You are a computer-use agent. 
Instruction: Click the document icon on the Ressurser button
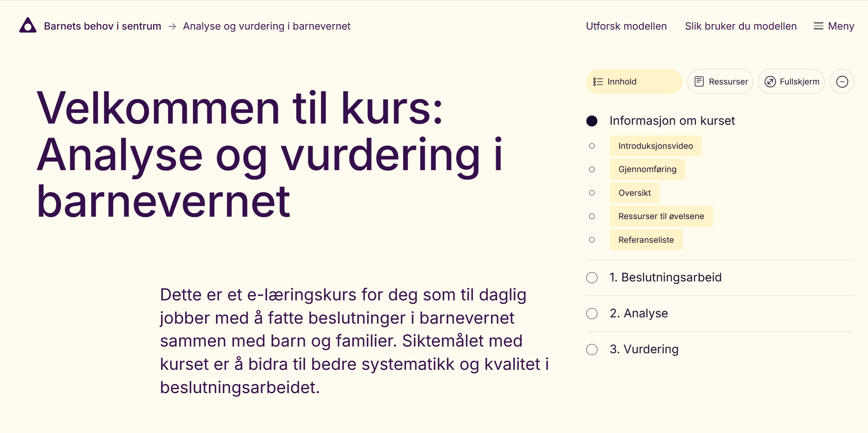[700, 81]
